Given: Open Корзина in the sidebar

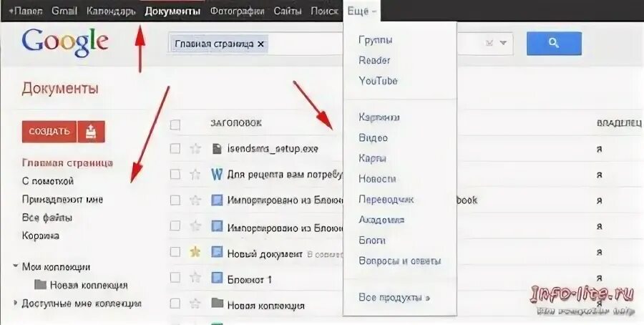Looking at the screenshot, I should point(40,236).
